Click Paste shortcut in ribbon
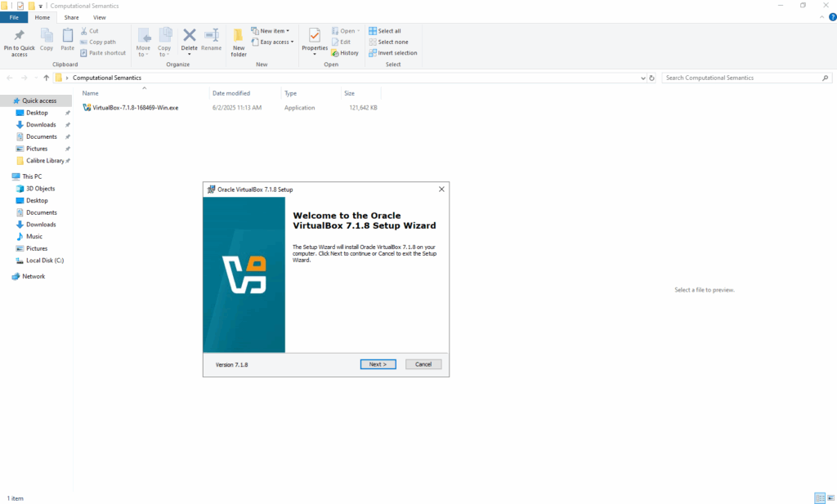The width and height of the screenshot is (837, 504). (x=103, y=53)
